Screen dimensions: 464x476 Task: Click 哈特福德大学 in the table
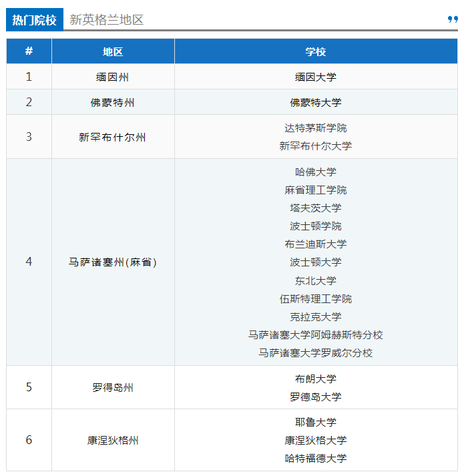click(316, 459)
